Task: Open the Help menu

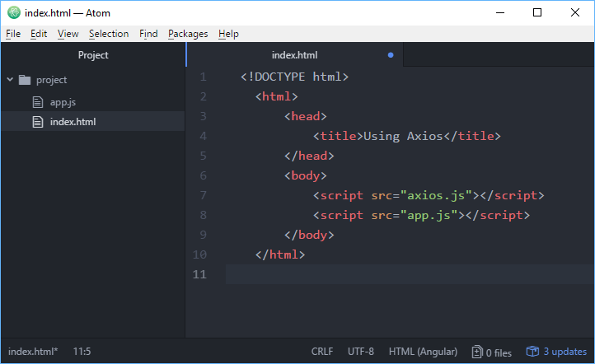Action: [228, 34]
